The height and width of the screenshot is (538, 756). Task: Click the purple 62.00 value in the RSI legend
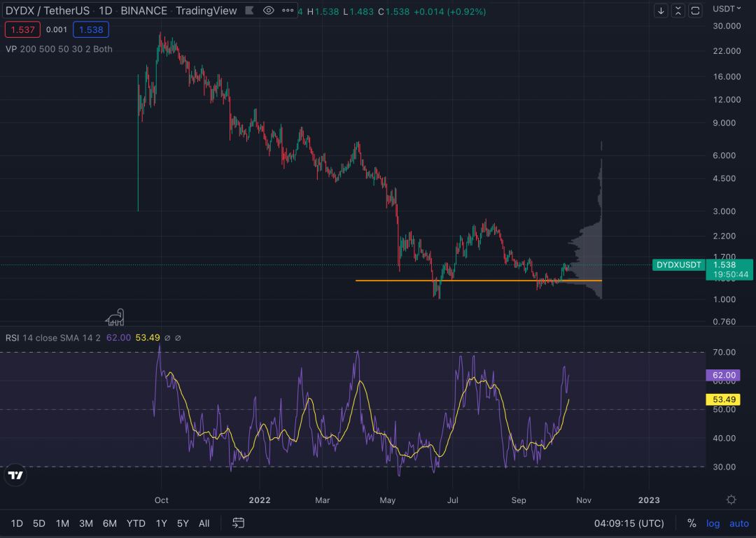pos(118,338)
